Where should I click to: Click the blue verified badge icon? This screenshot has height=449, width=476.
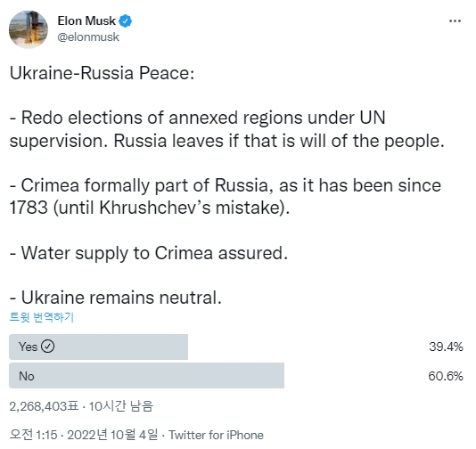(125, 20)
